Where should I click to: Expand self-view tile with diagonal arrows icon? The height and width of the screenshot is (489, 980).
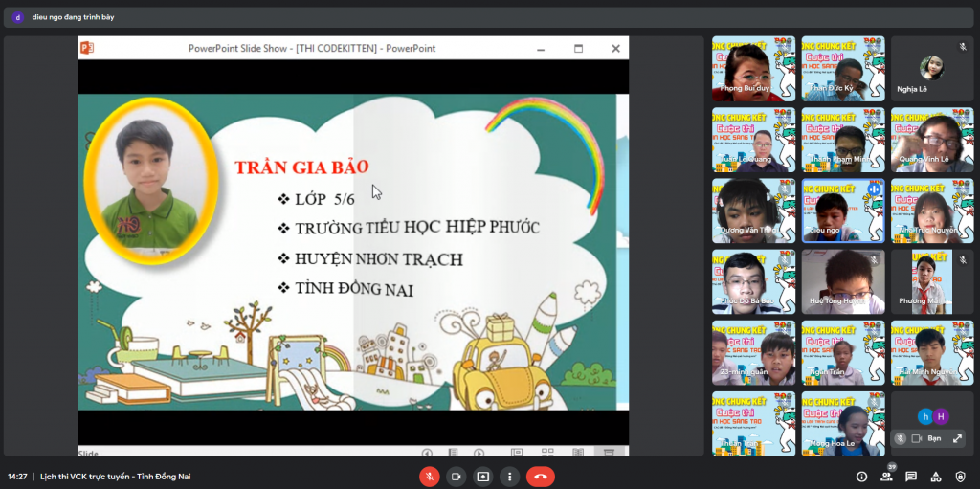click(957, 438)
